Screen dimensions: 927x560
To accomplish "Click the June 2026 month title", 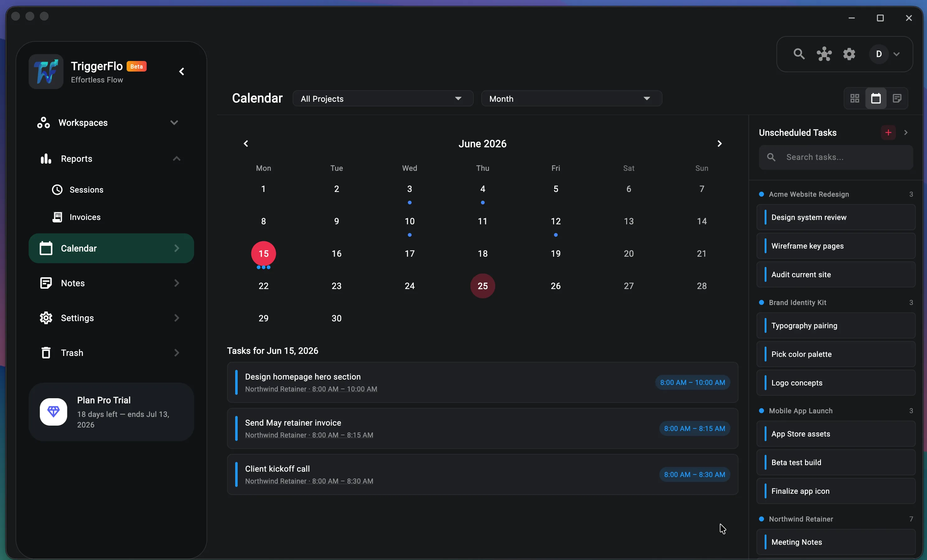I will click(x=482, y=144).
